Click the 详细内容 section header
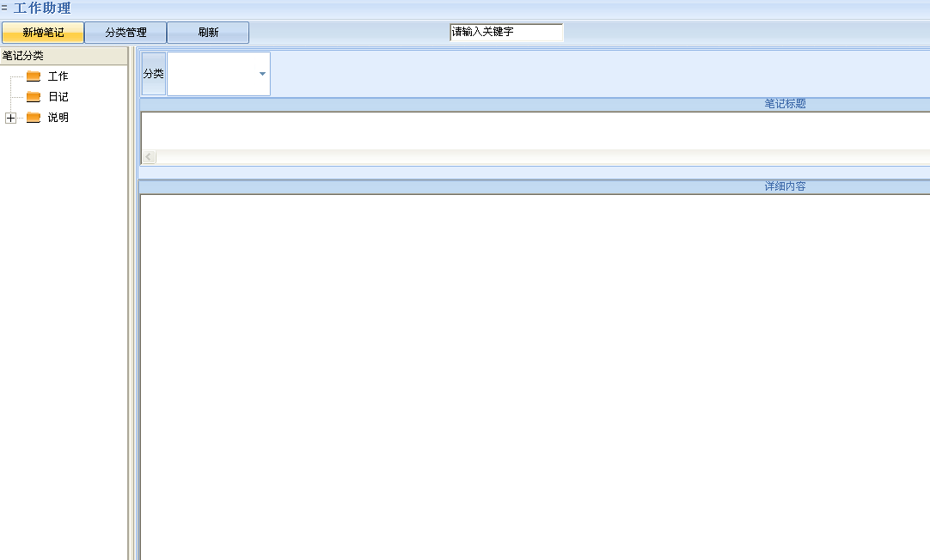 785,186
